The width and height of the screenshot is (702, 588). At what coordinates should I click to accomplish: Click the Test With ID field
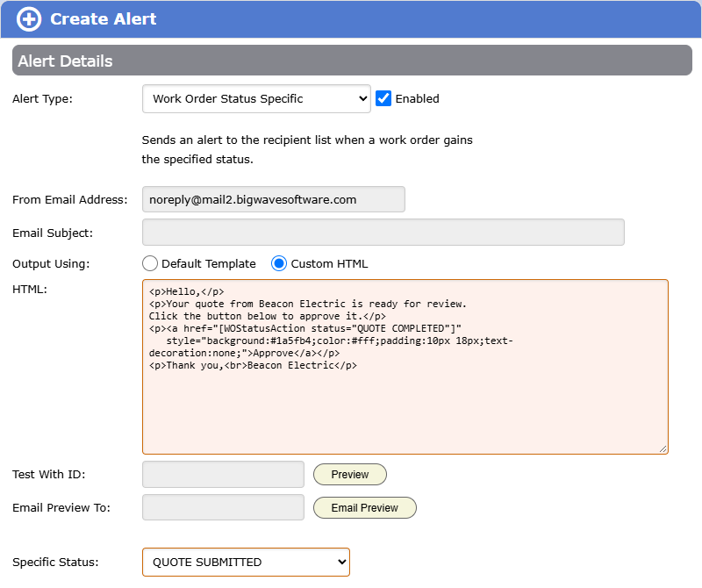pos(223,474)
